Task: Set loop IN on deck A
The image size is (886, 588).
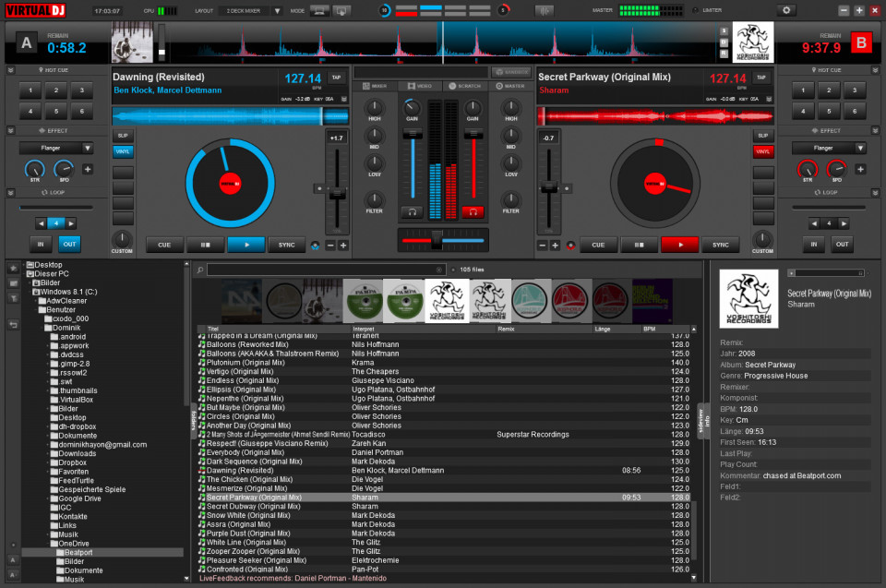Action: click(x=41, y=245)
